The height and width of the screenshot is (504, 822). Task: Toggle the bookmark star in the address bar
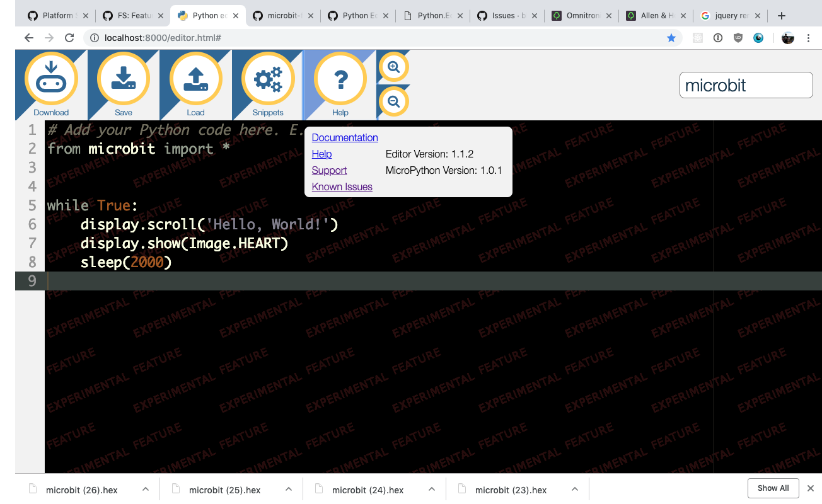tap(671, 38)
